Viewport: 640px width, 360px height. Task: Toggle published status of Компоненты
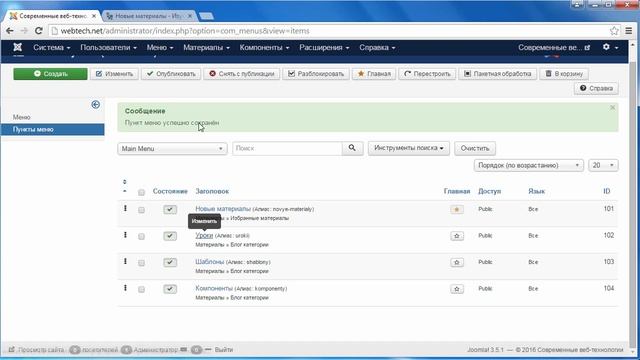point(170,289)
